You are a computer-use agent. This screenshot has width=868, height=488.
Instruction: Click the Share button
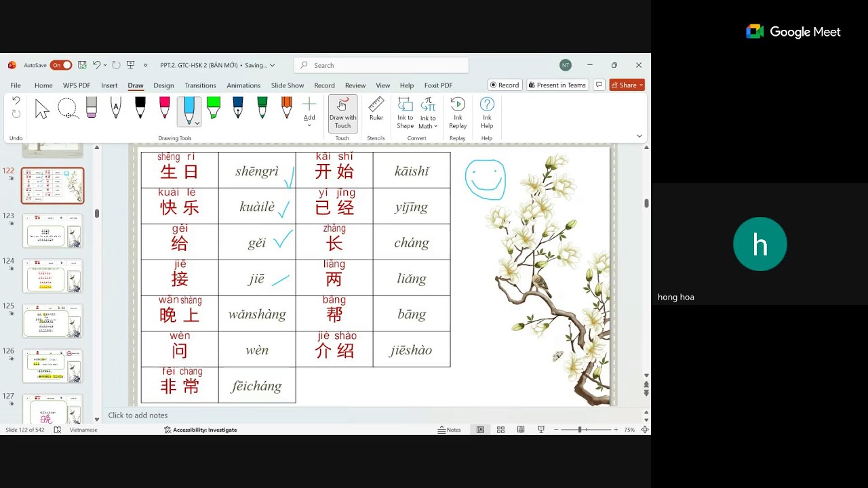[627, 85]
